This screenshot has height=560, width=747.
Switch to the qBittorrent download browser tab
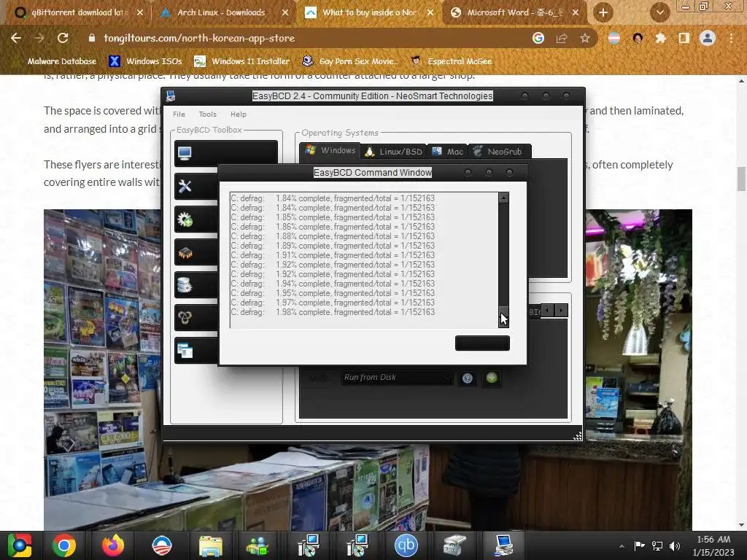click(x=79, y=13)
